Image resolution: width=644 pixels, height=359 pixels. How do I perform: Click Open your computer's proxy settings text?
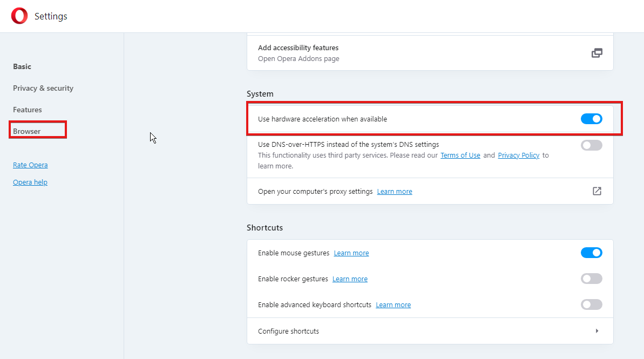(x=315, y=192)
